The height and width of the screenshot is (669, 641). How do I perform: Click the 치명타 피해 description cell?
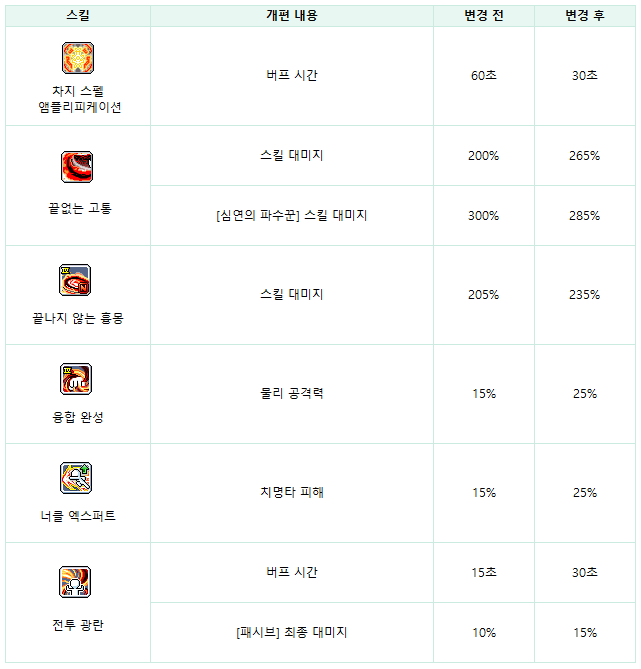(x=292, y=492)
